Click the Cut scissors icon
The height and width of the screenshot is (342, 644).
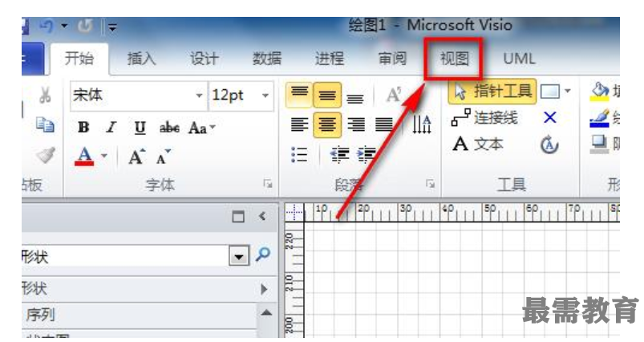click(x=45, y=95)
